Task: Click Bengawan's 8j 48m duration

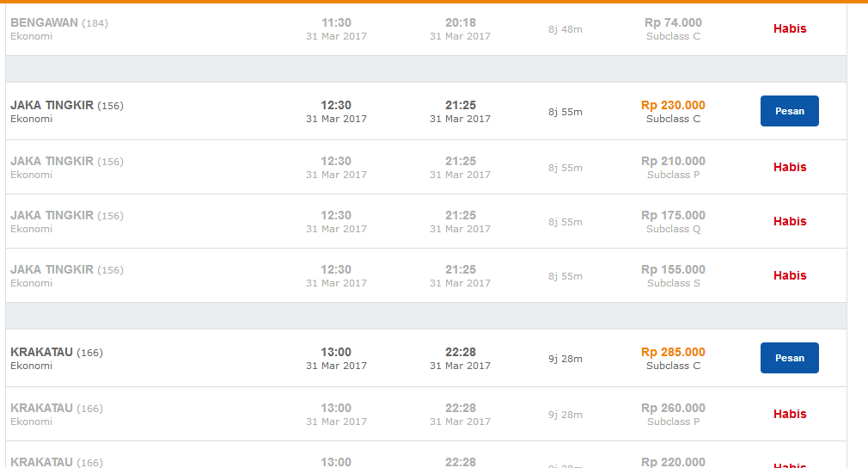Action: coord(565,29)
